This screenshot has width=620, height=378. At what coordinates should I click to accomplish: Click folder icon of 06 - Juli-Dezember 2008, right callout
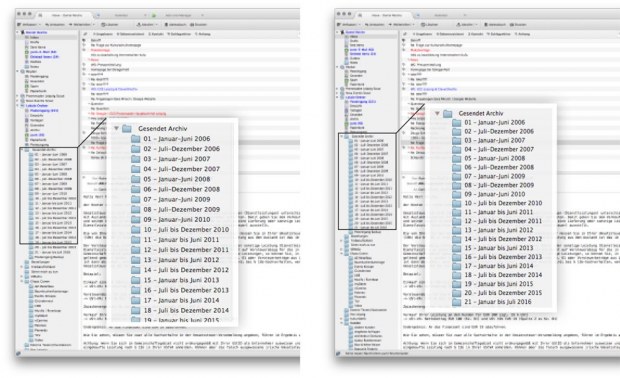tap(457, 167)
